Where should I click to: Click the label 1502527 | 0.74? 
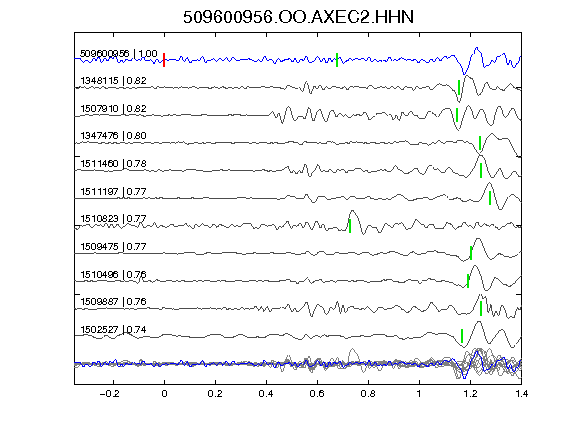click(114, 330)
